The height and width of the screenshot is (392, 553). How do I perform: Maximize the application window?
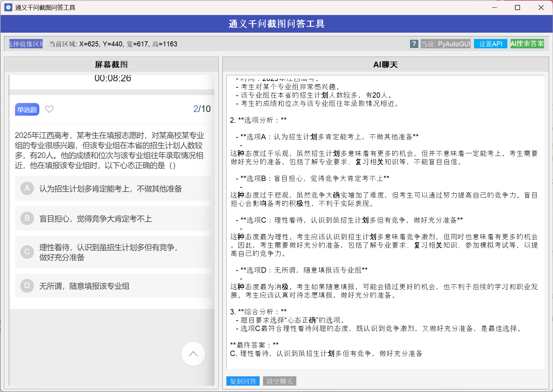click(x=517, y=7)
